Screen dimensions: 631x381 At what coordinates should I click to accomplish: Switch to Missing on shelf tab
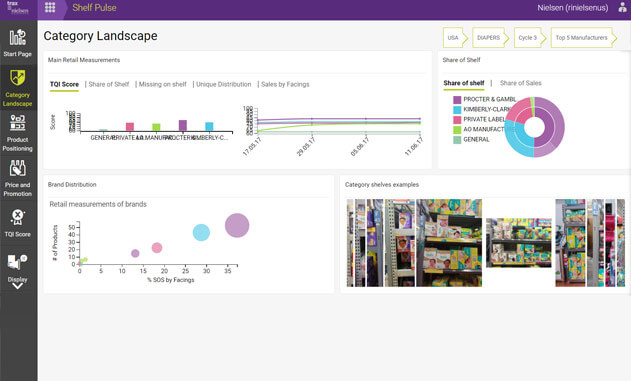point(163,84)
